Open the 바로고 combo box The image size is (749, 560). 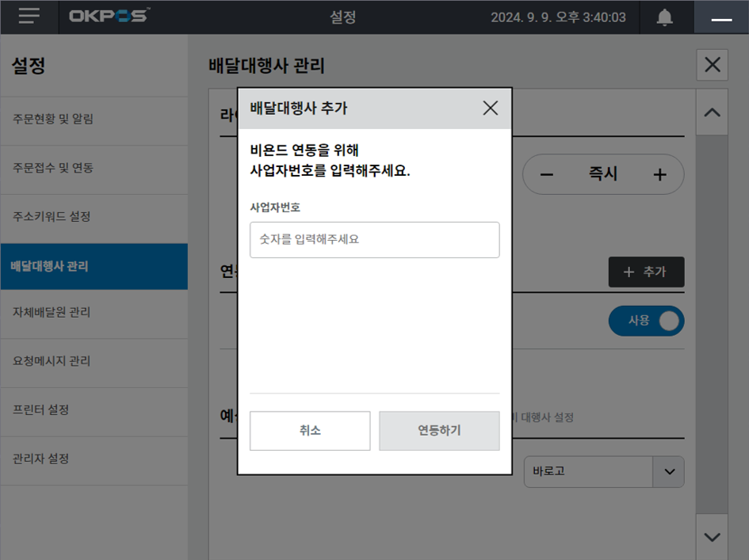pyautogui.click(x=587, y=471)
